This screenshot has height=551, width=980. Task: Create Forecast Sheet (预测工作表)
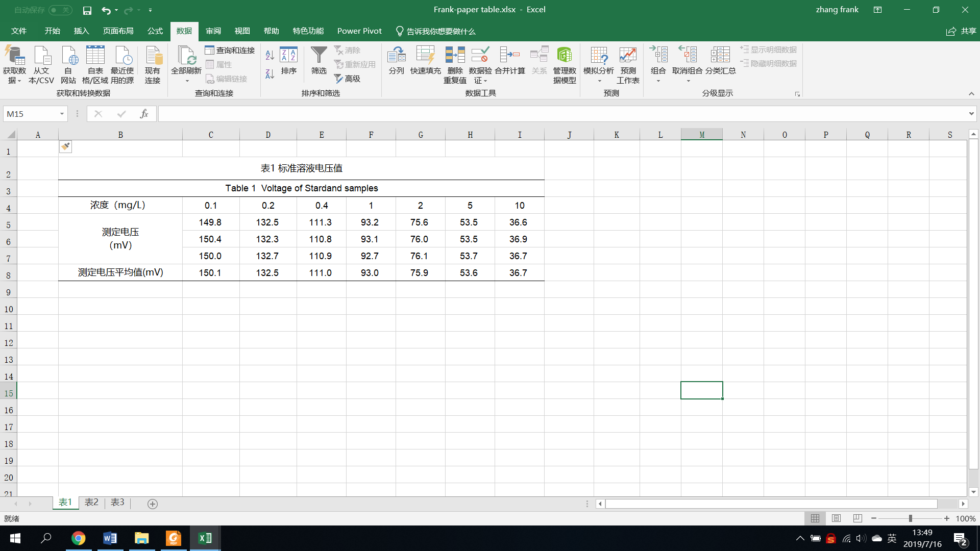[x=628, y=65]
